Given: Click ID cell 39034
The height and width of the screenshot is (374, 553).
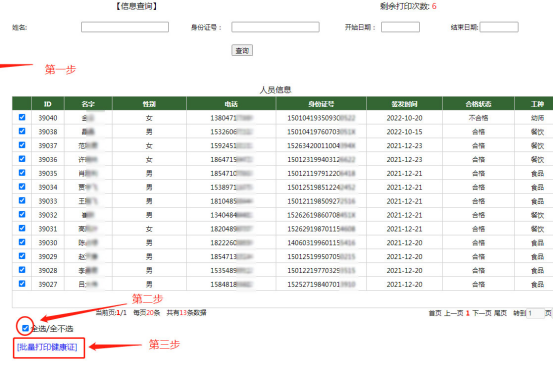Looking at the screenshot, I should 48,187.
